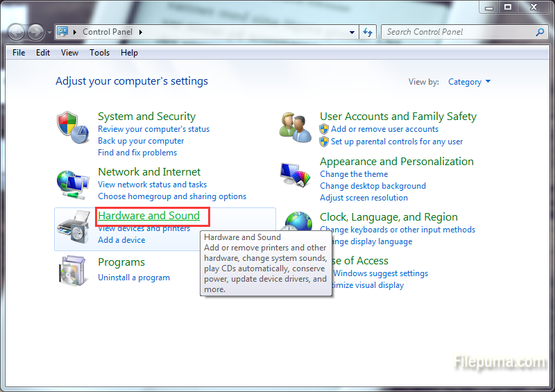
Task: Click the Appearance and Personalization monitor icon
Action: 296,175
